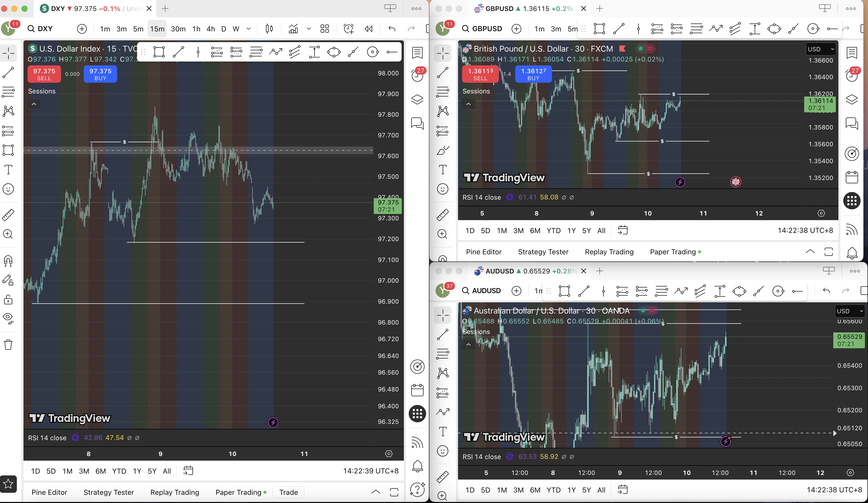Open the AUDUSD symbol search field
868x503 pixels.
[482, 291]
